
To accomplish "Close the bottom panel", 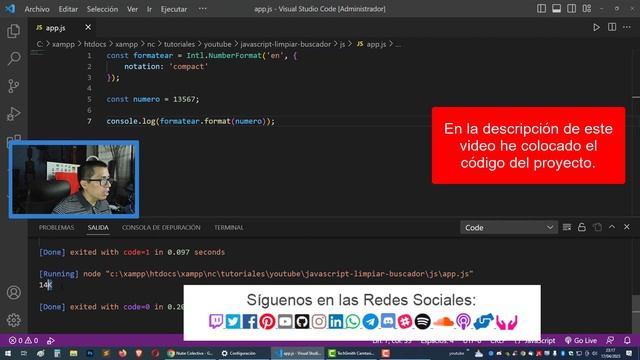I will 627,227.
